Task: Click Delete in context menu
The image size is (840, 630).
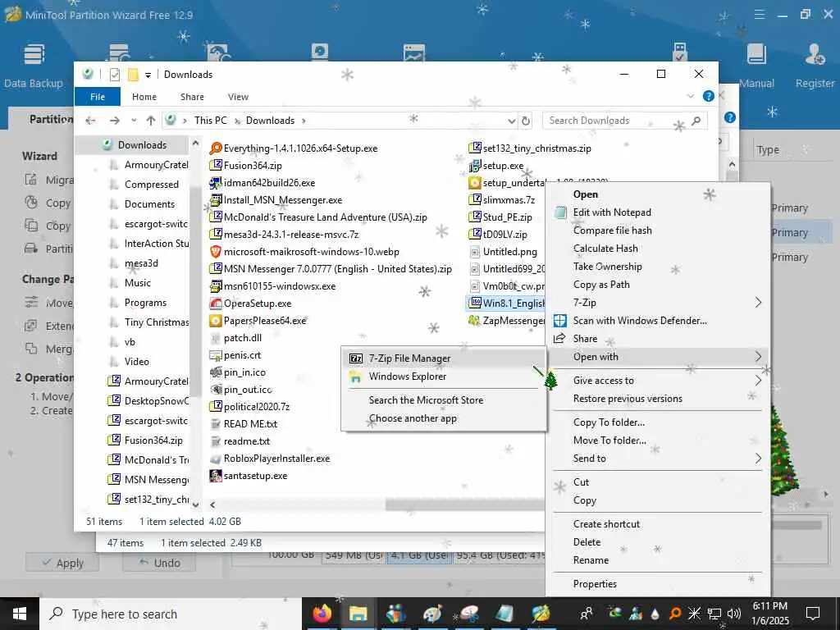Action: 658,542
